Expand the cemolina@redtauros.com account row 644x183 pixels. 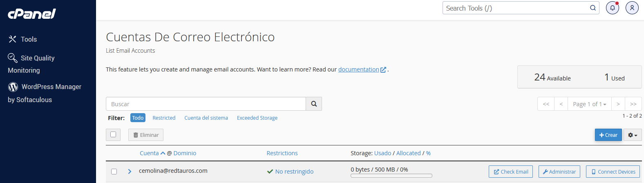pyautogui.click(x=130, y=172)
